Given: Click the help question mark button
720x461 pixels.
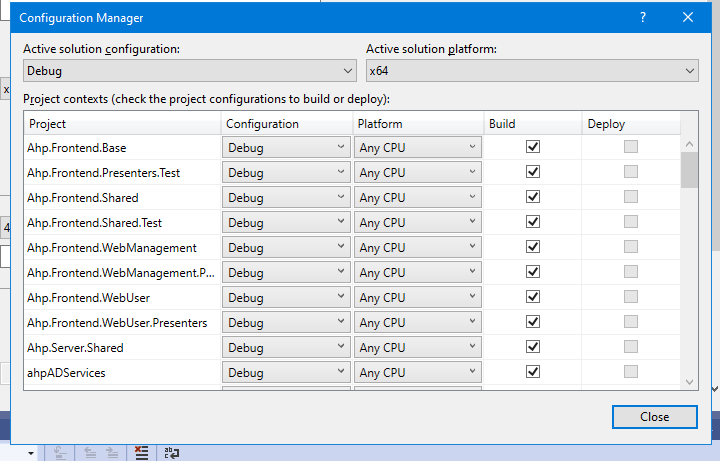Looking at the screenshot, I should (643, 17).
